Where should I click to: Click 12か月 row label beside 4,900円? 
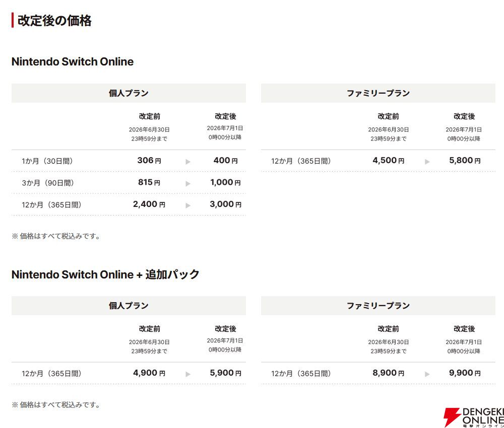[x=51, y=374]
